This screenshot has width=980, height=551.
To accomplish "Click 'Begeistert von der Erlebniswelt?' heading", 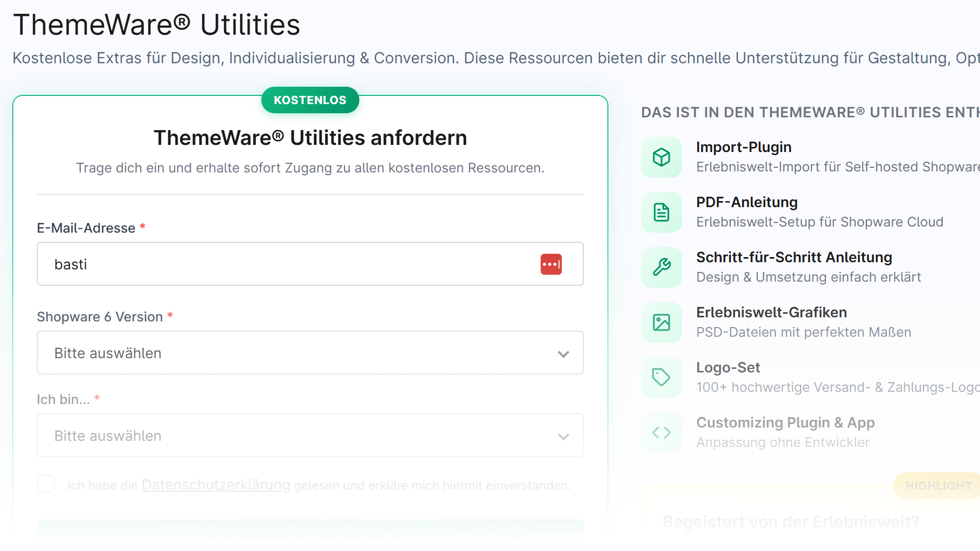I will pos(791,521).
